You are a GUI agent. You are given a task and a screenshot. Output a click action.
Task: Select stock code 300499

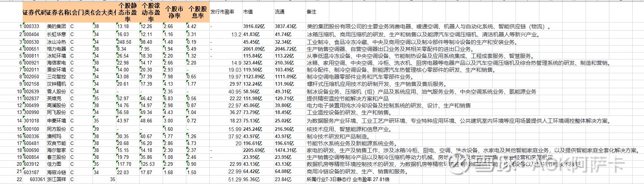[31, 105]
